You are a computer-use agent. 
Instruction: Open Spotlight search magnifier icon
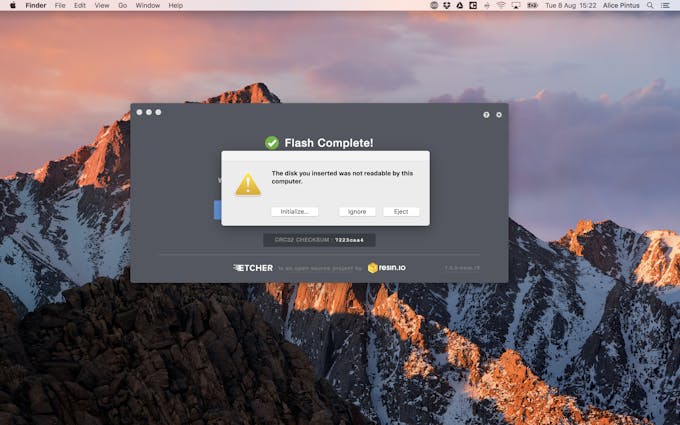(x=650, y=5)
